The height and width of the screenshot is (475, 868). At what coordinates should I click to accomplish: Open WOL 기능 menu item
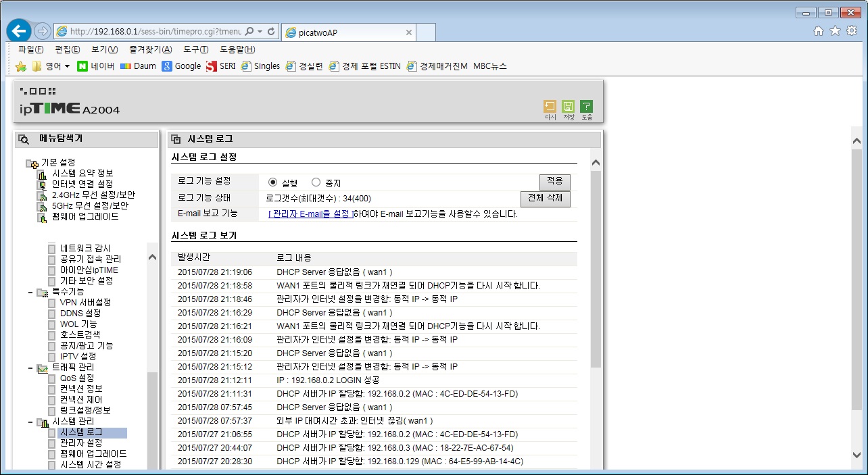coord(78,324)
